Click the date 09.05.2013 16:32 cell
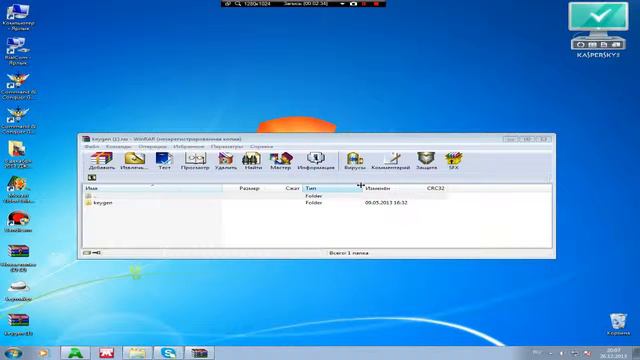 (386, 202)
